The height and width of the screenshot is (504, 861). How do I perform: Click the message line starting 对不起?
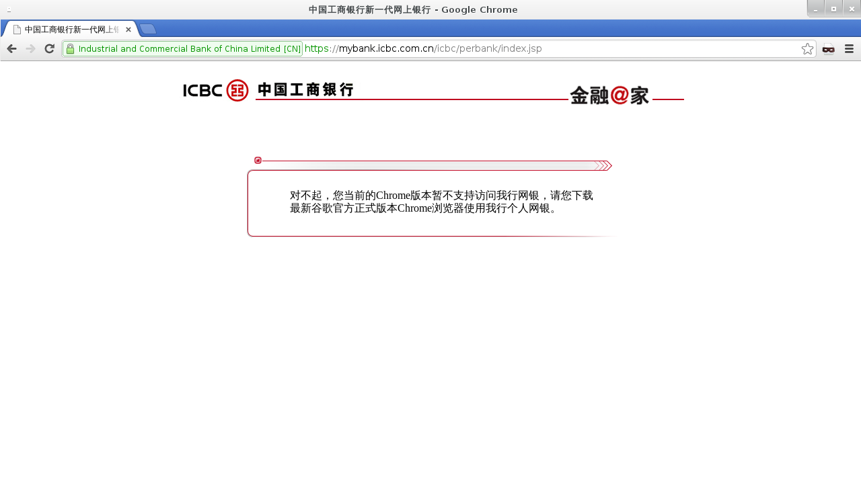(441, 196)
